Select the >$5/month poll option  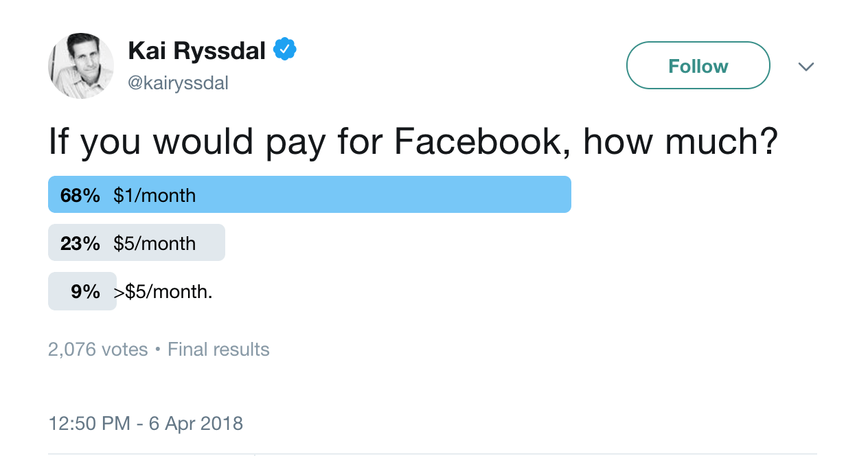82,291
